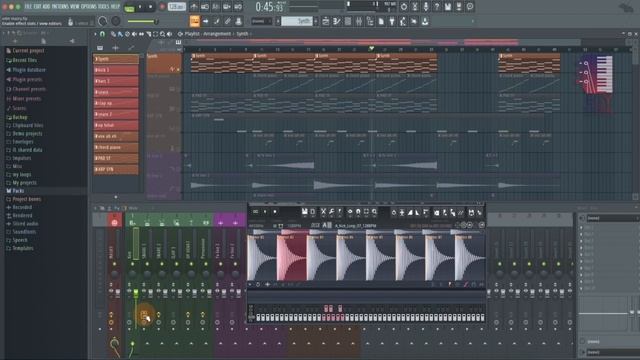Select the Delete tool in playlist toolbar
The image size is (640, 360).
(x=127, y=34)
